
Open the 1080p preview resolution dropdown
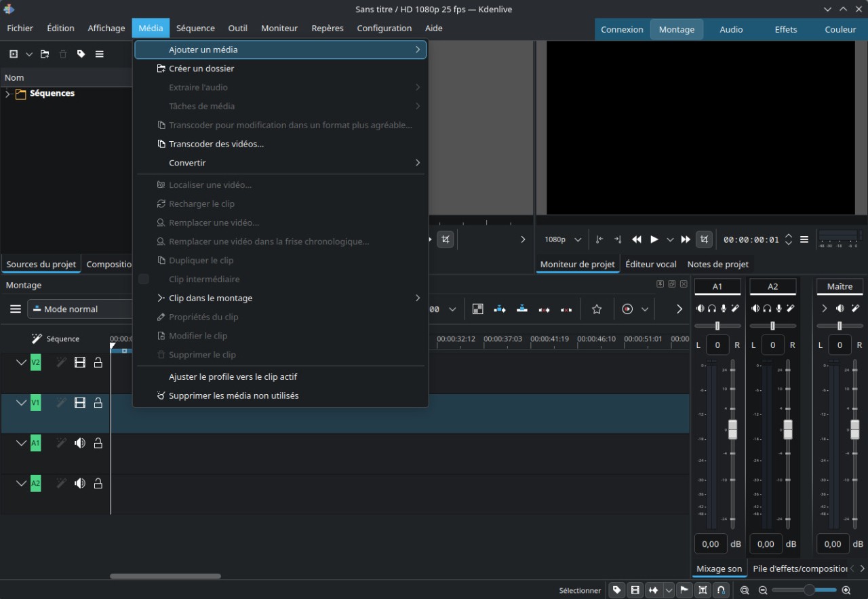563,239
